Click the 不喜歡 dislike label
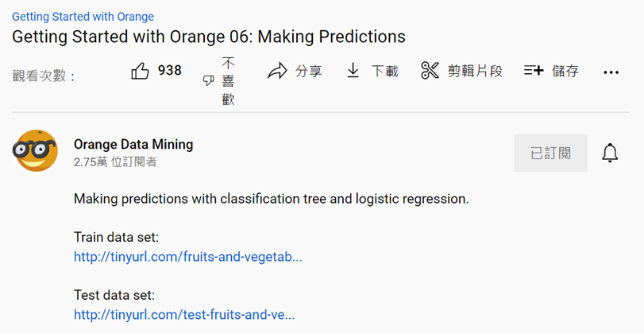Image resolution: width=644 pixels, height=334 pixels. pos(229,80)
